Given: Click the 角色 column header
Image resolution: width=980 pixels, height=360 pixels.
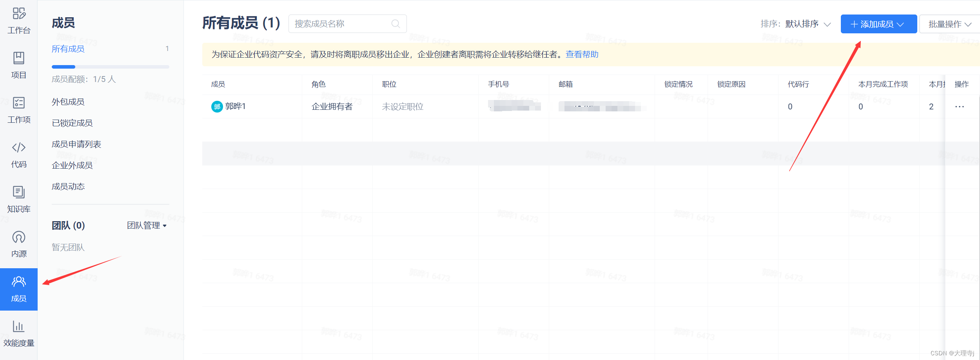Looking at the screenshot, I should point(319,84).
